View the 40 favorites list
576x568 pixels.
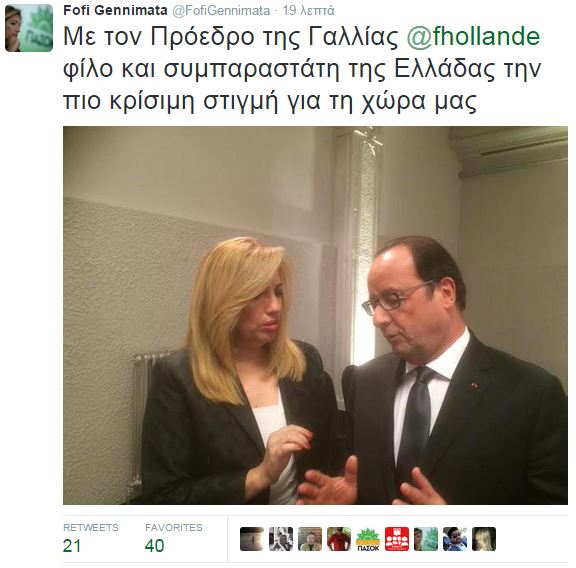[x=154, y=546]
